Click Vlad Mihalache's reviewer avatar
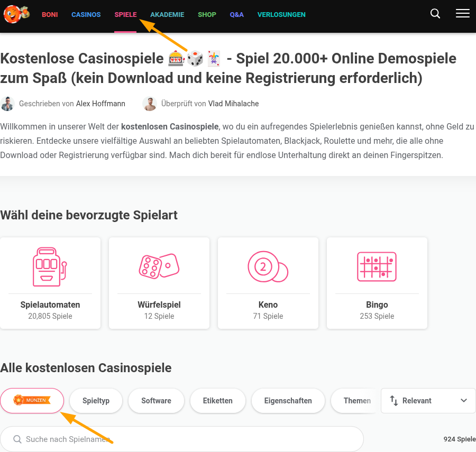 [149, 104]
